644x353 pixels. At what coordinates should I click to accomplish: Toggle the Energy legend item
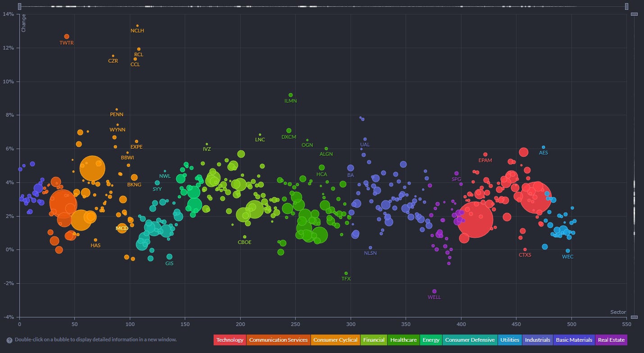click(x=431, y=340)
